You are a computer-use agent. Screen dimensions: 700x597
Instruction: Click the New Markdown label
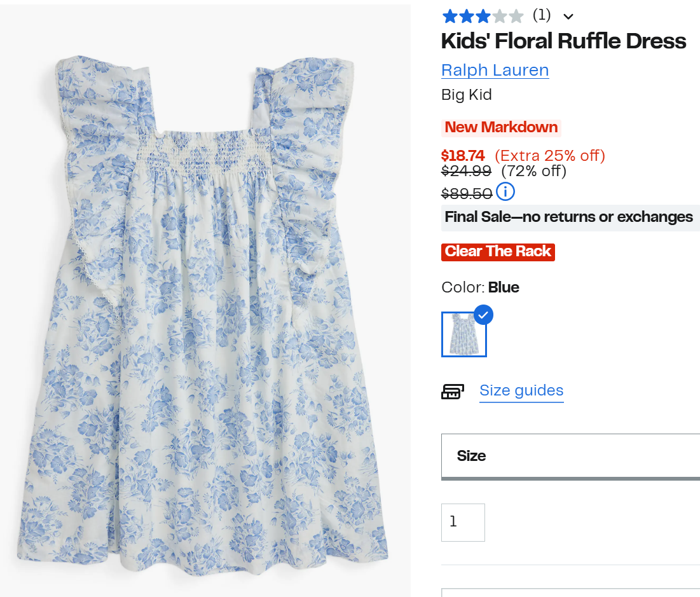(x=501, y=127)
